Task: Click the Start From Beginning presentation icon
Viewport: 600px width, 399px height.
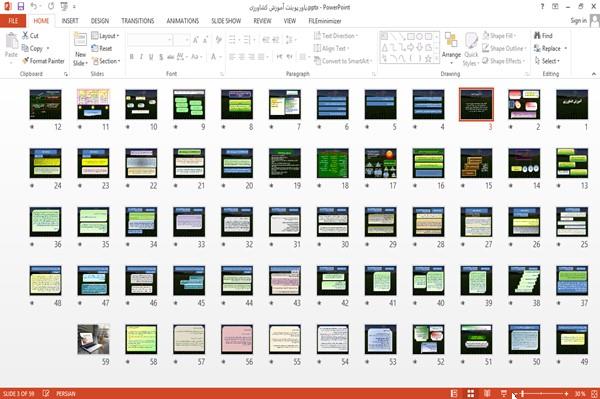Action: coord(64,7)
